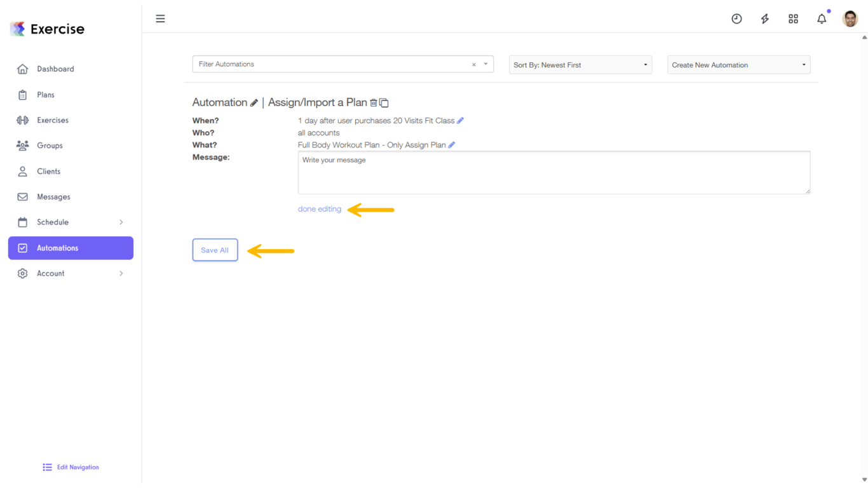
Task: Click the 'done editing' link
Action: 319,208
